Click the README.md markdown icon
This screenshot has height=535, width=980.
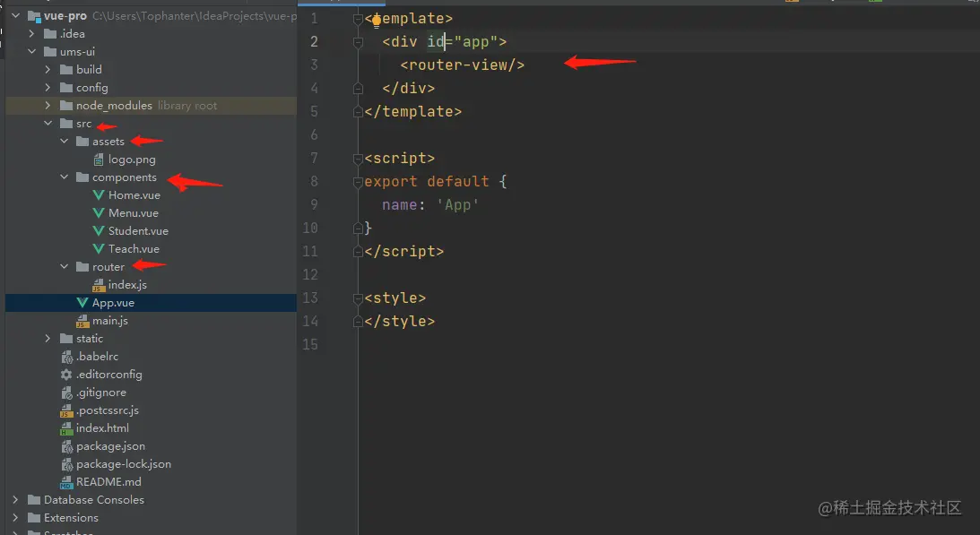pyautogui.click(x=66, y=482)
